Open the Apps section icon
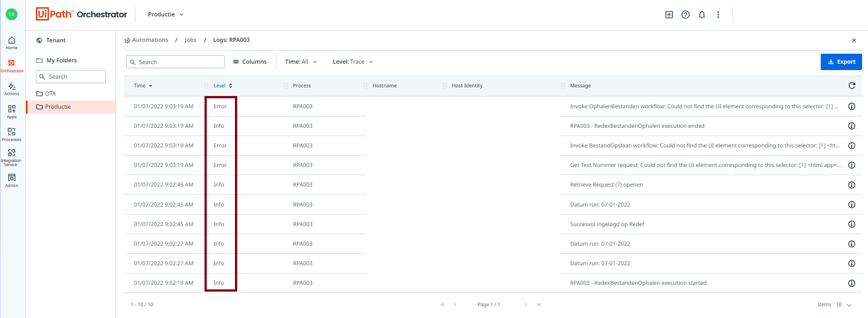 [12, 111]
